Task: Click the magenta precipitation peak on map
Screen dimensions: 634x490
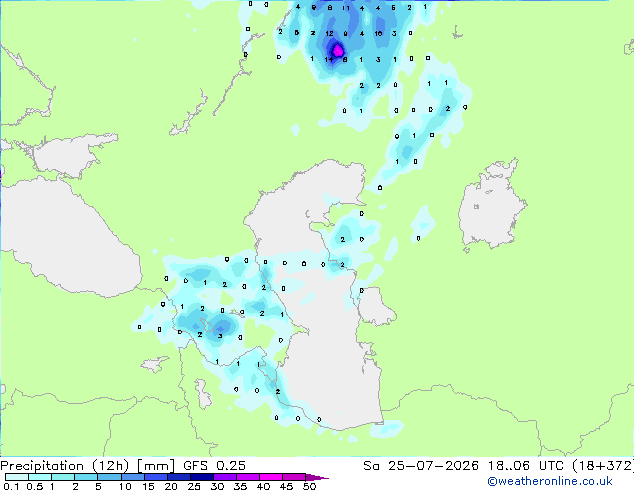Action: coord(338,51)
